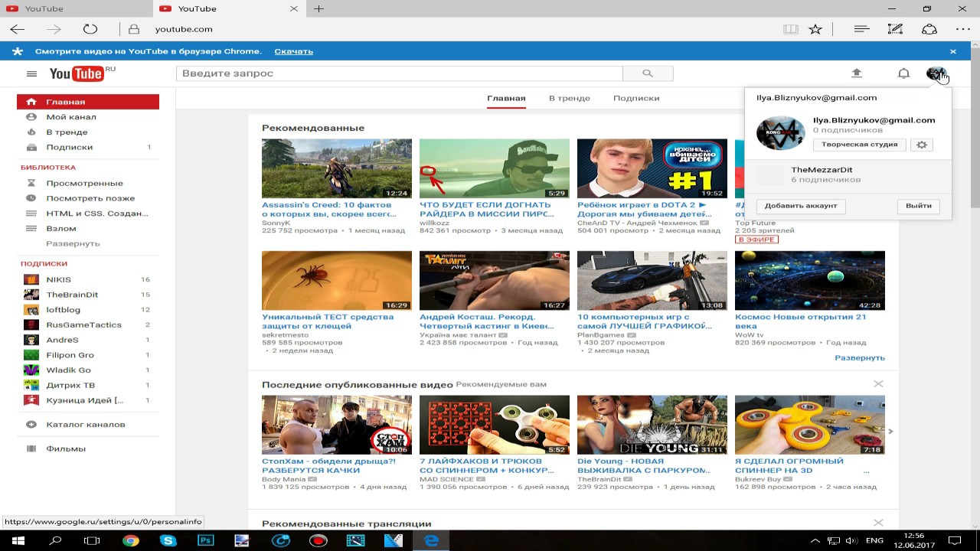Close the active YouTube tab
Image resolution: width=980 pixels, height=551 pixels.
(295, 8)
